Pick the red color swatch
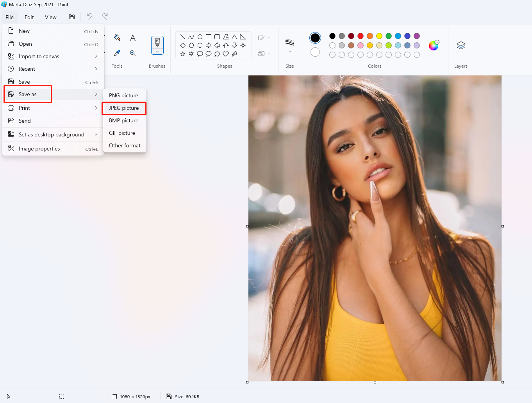Screen dimensions: 532x403 361,36
